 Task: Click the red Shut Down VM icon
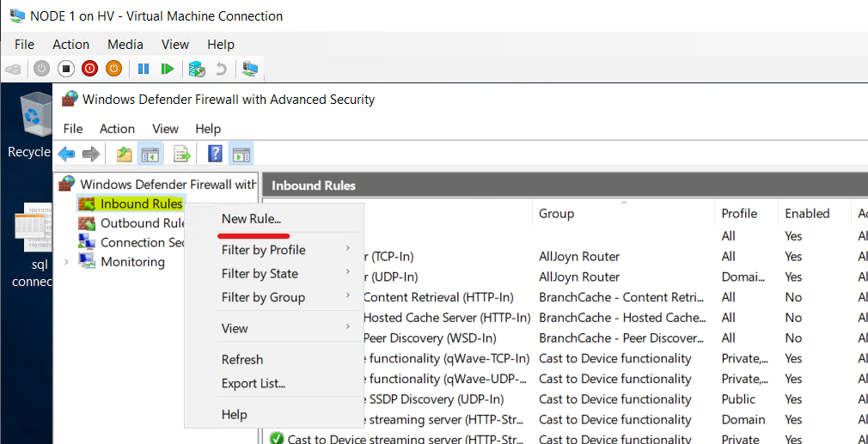coord(89,69)
